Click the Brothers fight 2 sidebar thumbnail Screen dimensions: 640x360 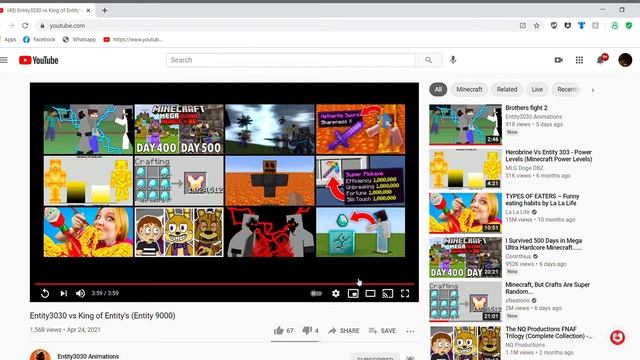coord(465,124)
